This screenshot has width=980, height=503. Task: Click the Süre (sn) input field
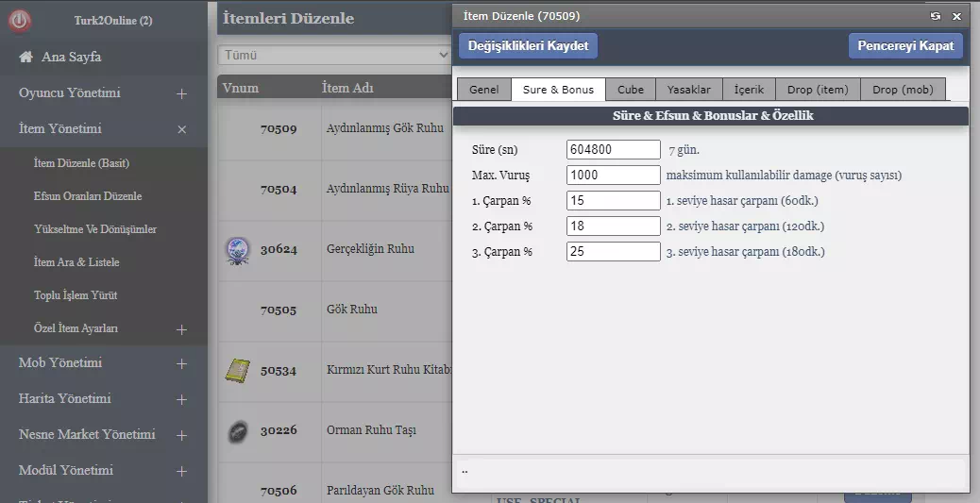pos(613,149)
